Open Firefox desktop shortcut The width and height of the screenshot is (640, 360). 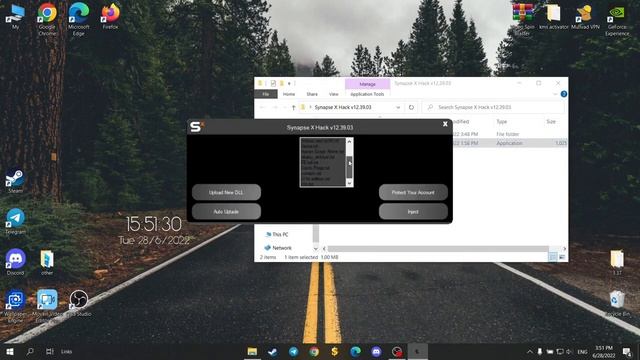pos(110,16)
